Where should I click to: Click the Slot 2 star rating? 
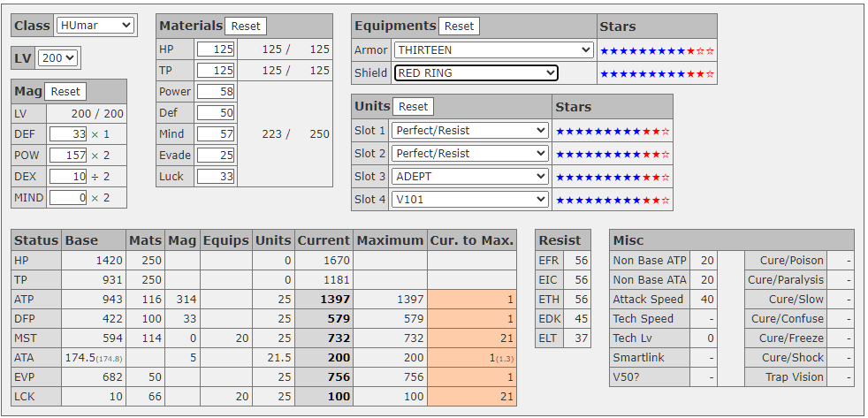point(613,154)
